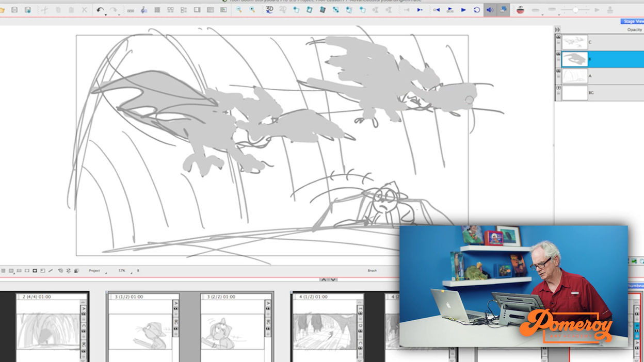Click the Save project icon in toolbar
644x362 pixels.
pyautogui.click(x=14, y=10)
